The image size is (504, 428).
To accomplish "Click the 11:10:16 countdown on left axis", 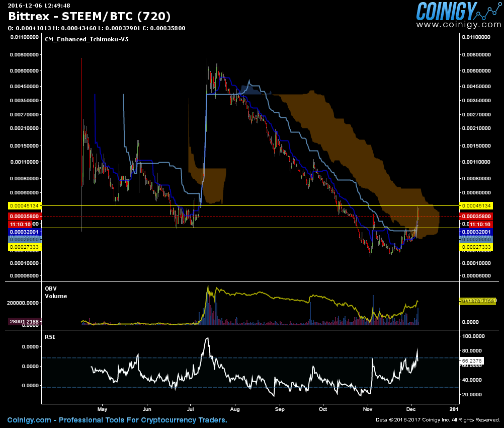I will [x=20, y=224].
